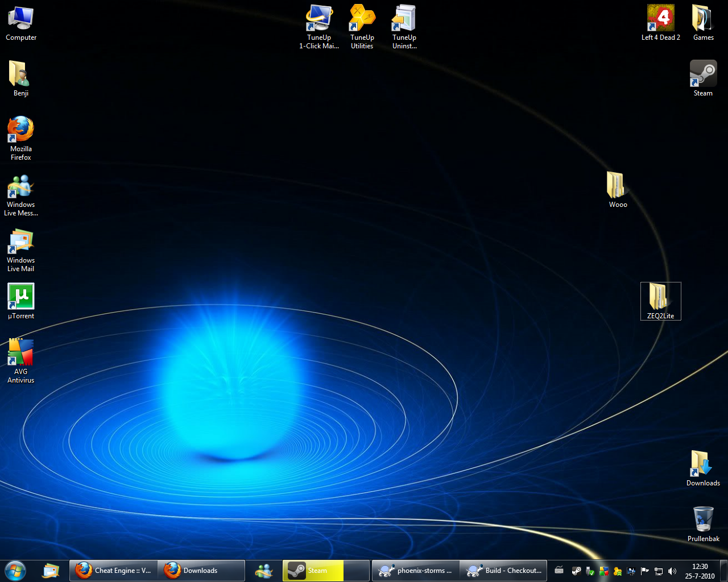The image size is (728, 582).
Task: Click the Action Center flag tray icon
Action: tap(645, 571)
